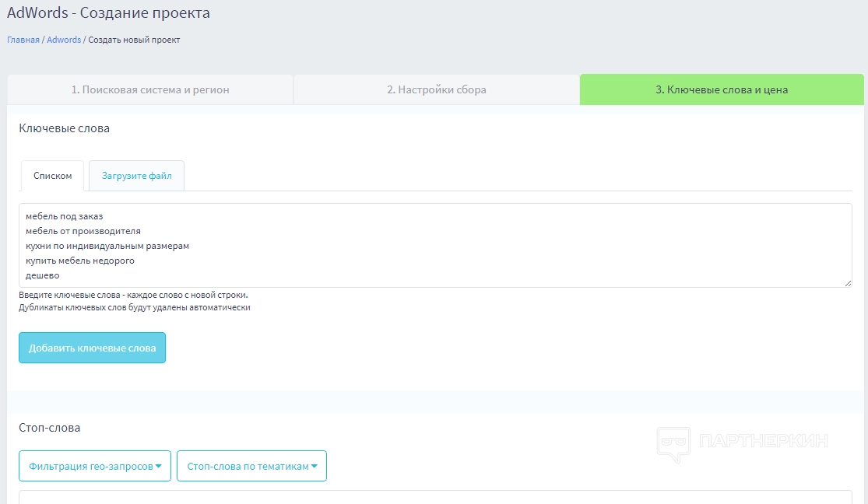Screen dimensions: 868x504
Task: Click inside the keywords text area
Action: (435, 245)
